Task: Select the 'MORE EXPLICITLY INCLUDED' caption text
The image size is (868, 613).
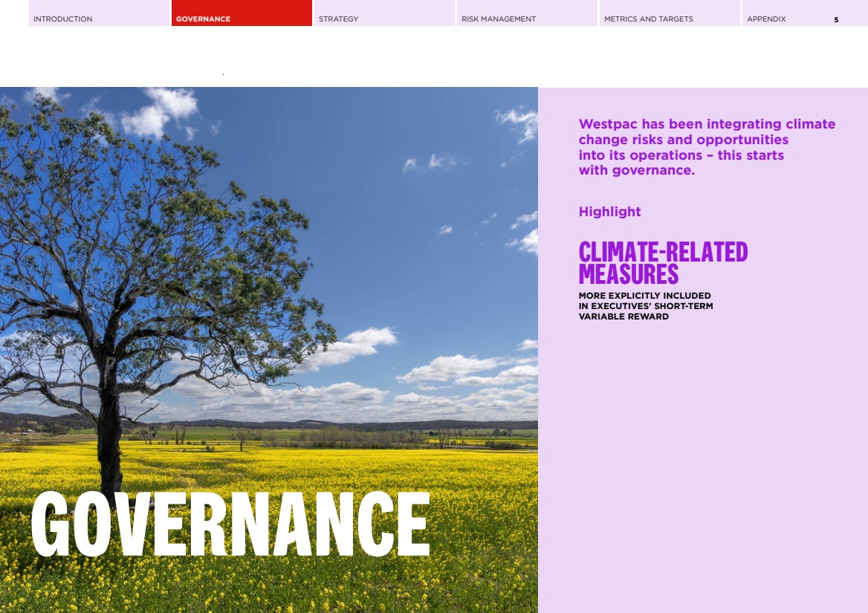Action: [646, 306]
